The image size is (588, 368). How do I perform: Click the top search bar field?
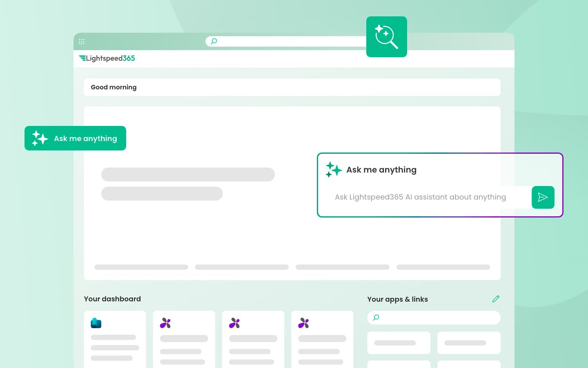[x=286, y=41]
